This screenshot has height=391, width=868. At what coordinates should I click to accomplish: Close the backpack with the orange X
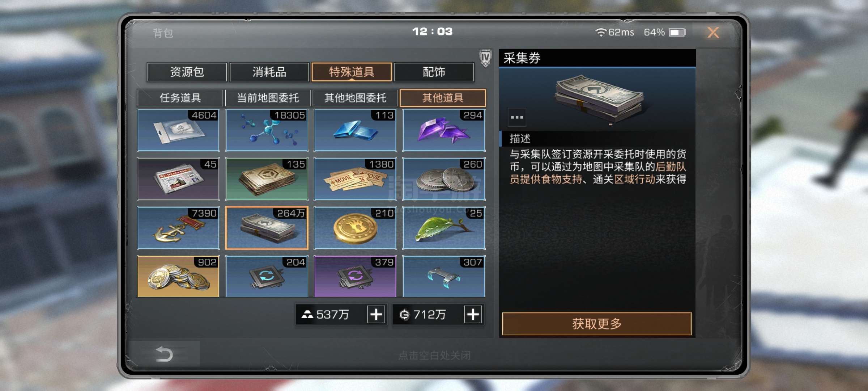point(713,33)
